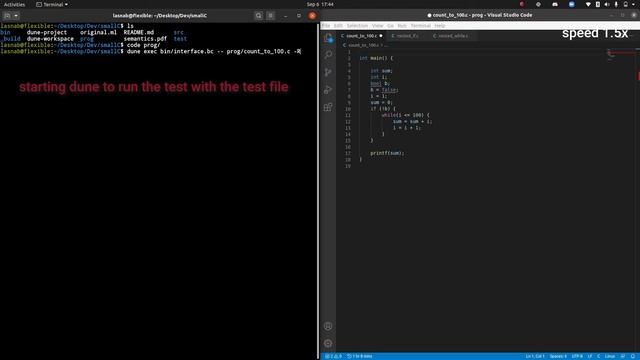This screenshot has height=360, width=640.
Task: Open the Accounts menu in VS Code
Action: pos(328,326)
